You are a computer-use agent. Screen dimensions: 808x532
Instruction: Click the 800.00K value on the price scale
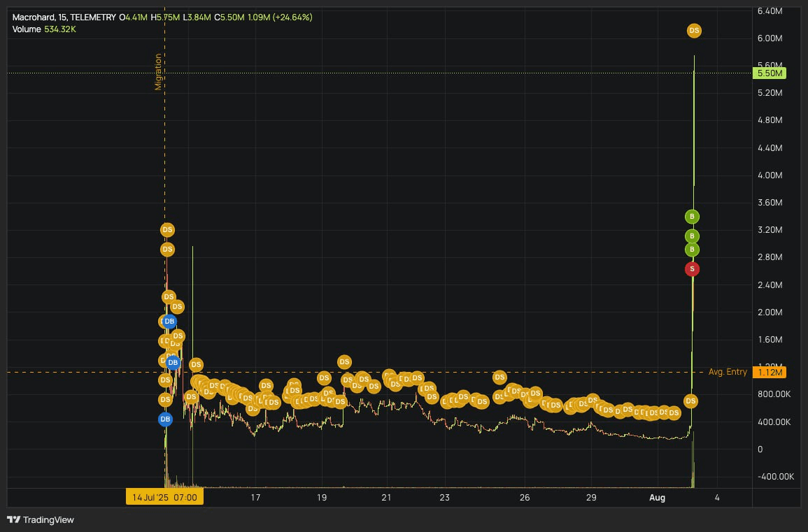click(x=774, y=394)
